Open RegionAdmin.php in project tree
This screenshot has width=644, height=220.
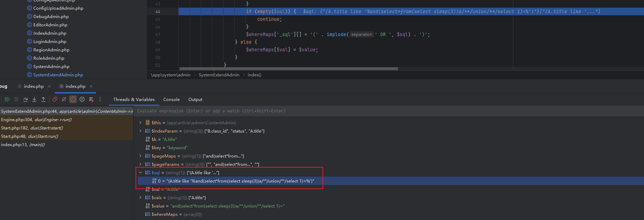click(x=51, y=50)
